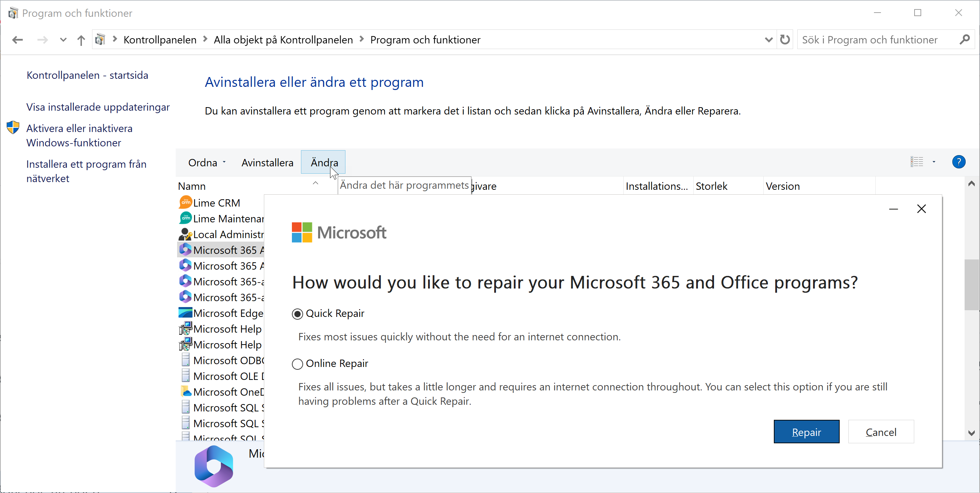Select the Online Repair radio button

click(x=297, y=364)
